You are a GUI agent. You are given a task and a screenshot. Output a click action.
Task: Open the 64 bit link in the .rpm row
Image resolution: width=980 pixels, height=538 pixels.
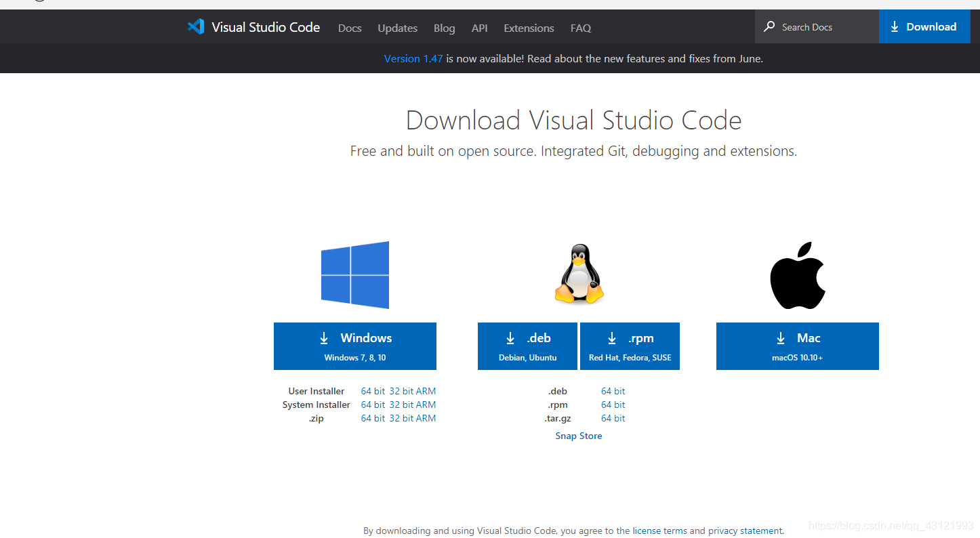point(613,405)
